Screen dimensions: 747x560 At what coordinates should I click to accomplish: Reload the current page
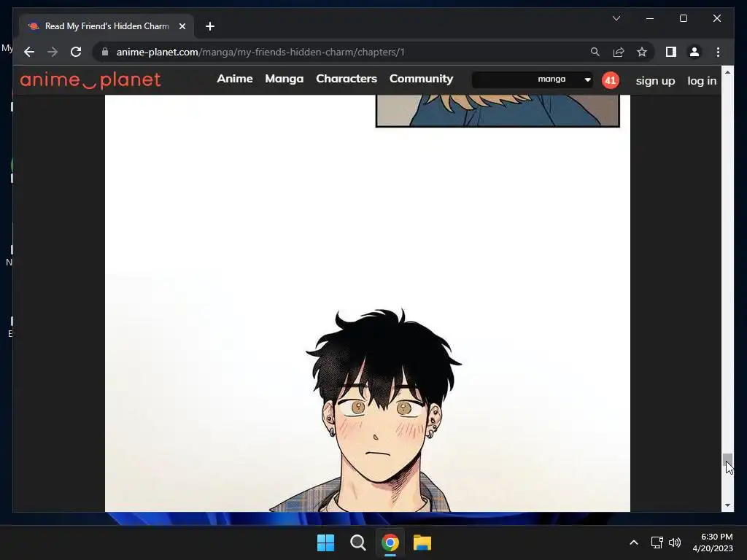pos(76,52)
